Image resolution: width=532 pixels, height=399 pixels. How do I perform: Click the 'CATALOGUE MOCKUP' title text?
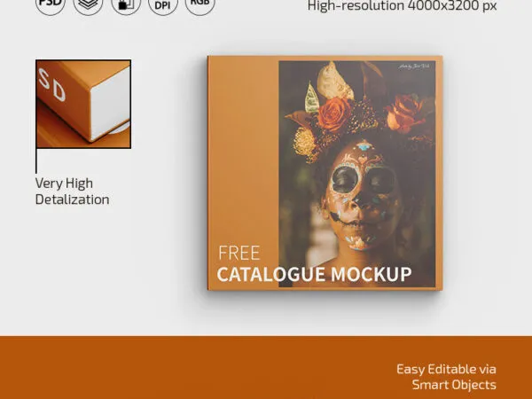click(314, 274)
